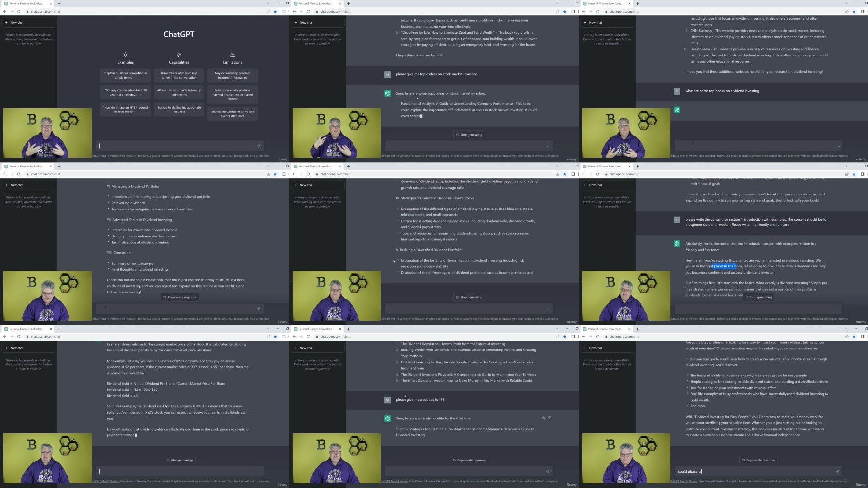Click Stop generating under the 'Hey there!' introduction reply
Image resolution: width=868 pixels, height=488 pixels.
759,297
